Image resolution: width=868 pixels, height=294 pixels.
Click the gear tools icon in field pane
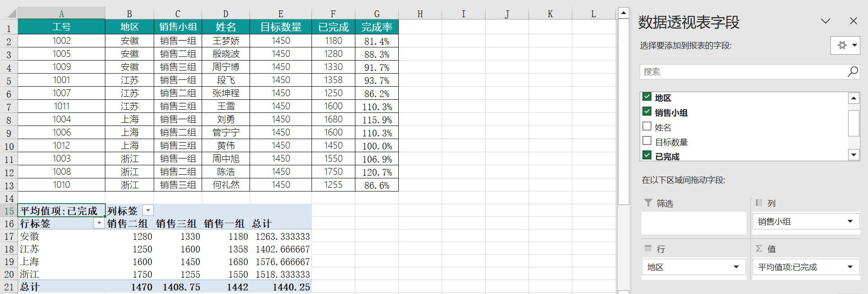pyautogui.click(x=842, y=45)
